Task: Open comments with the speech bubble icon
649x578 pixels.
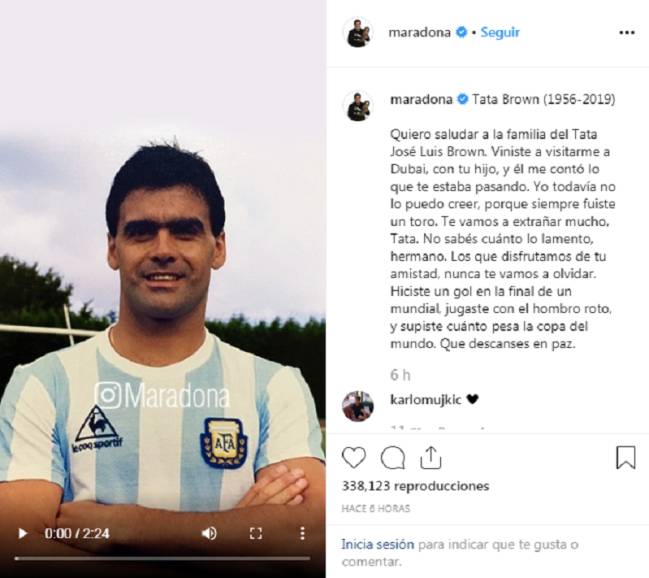Action: [x=392, y=458]
